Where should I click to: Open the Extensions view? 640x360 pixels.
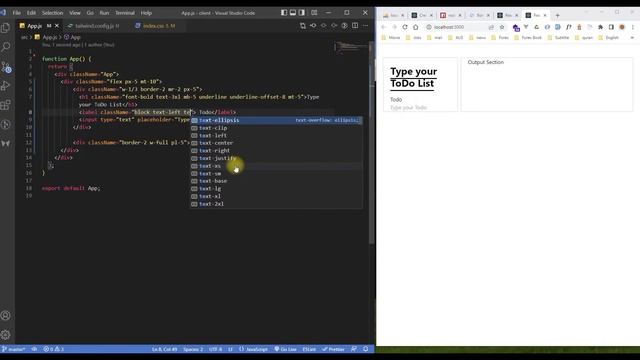[x=6, y=105]
